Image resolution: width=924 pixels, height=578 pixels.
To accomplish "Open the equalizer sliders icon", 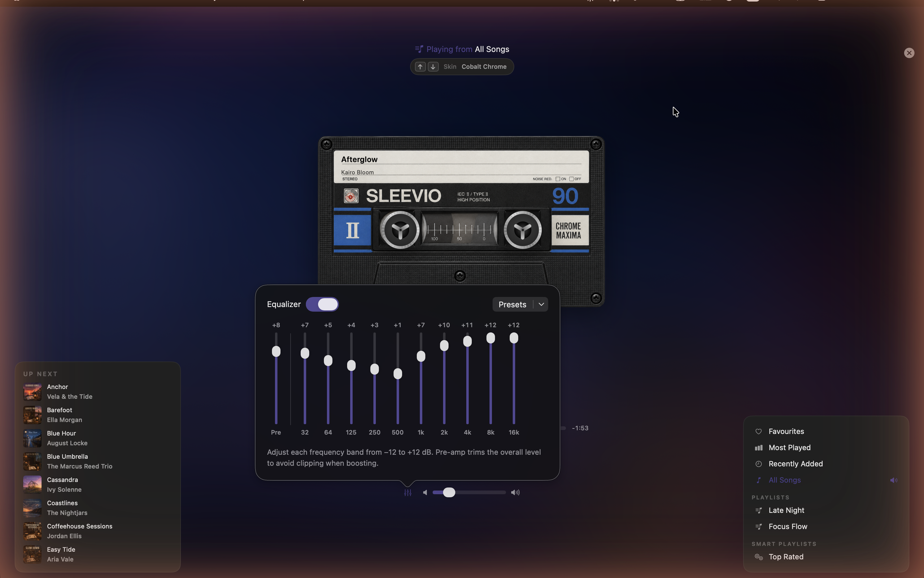I will coord(407,493).
